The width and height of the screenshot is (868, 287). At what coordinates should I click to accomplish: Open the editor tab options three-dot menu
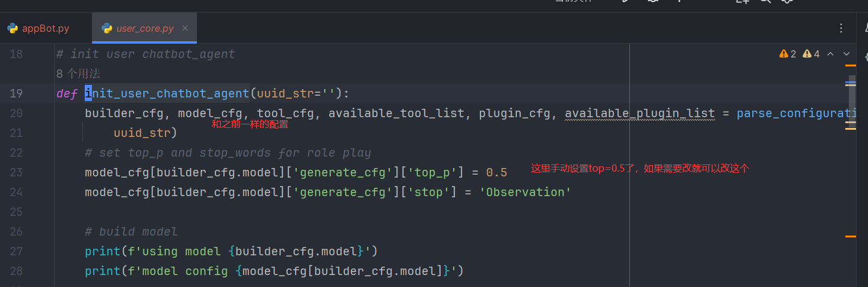tap(841, 28)
